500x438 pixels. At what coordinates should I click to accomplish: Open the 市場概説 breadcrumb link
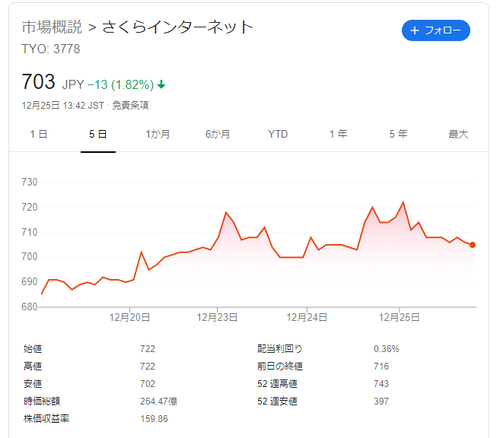coord(52,27)
